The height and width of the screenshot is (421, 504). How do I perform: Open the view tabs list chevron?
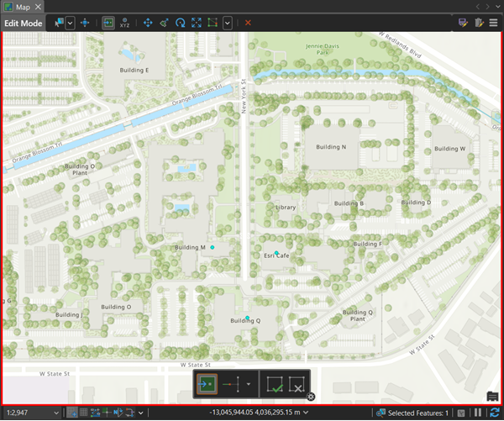pyautogui.click(x=497, y=7)
